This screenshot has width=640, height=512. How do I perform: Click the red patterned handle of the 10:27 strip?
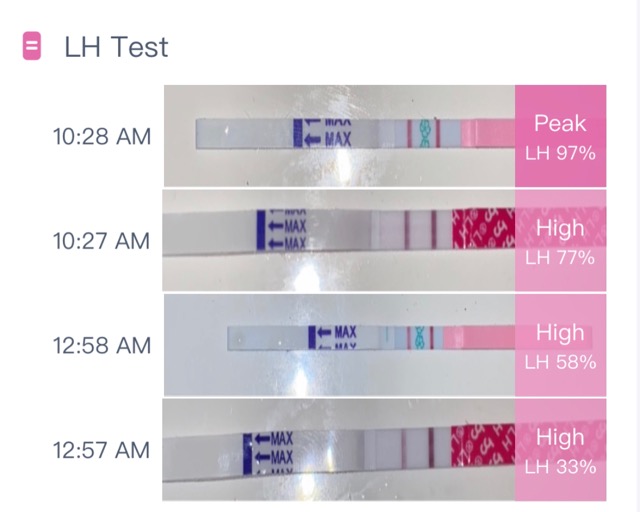tap(483, 228)
